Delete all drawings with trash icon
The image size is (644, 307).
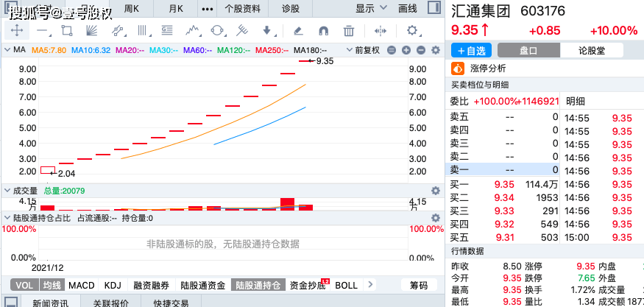(x=349, y=30)
